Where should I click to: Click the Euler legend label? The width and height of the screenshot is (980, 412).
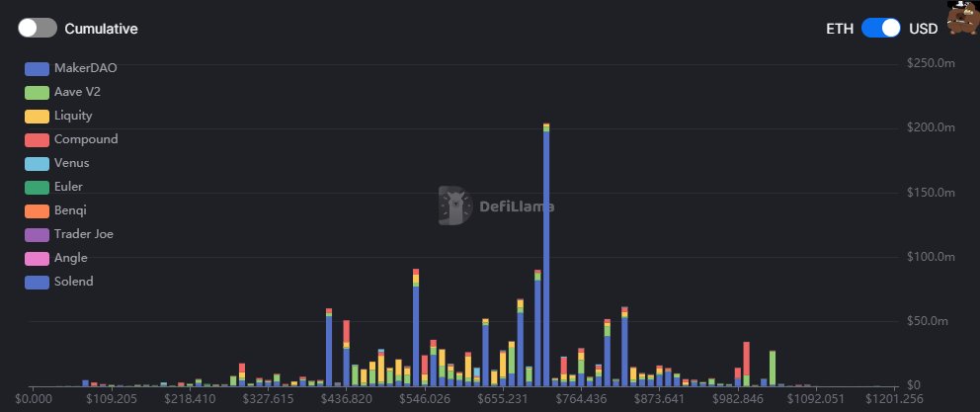pyautogui.click(x=69, y=187)
